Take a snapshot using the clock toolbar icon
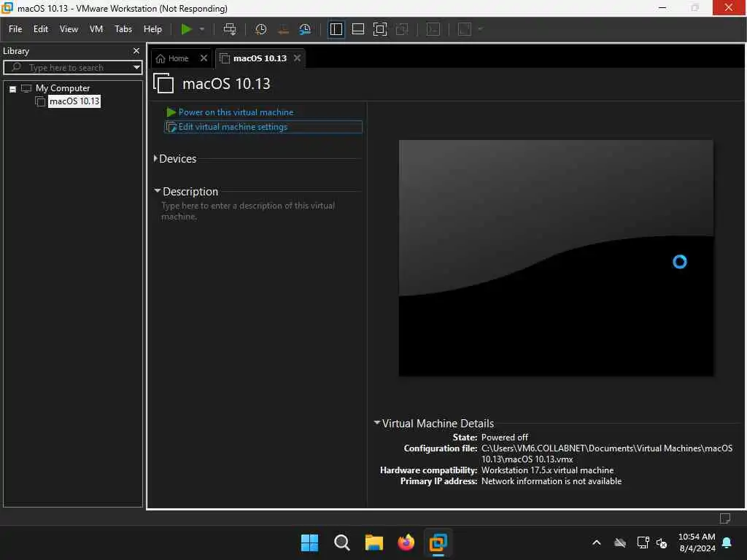The width and height of the screenshot is (747, 560). [260, 29]
